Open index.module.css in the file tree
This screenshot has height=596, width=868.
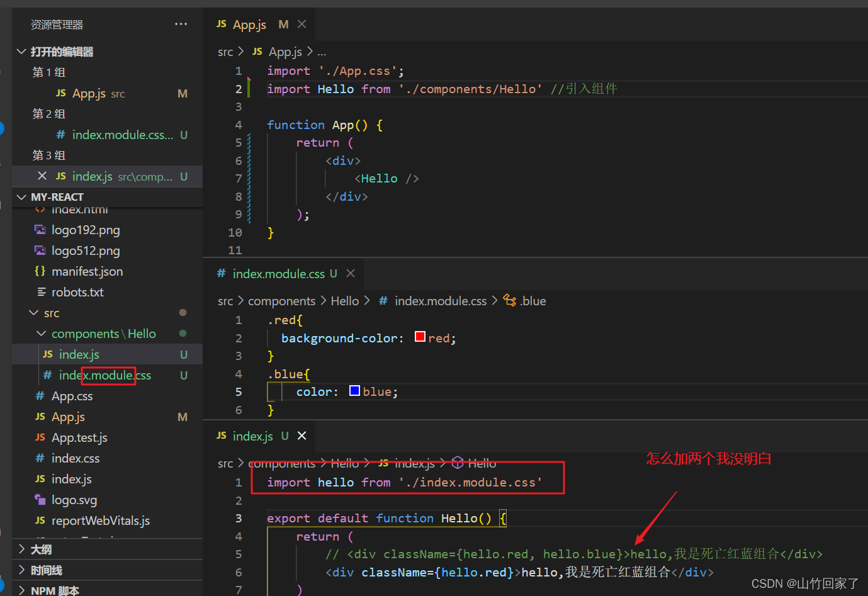(107, 375)
